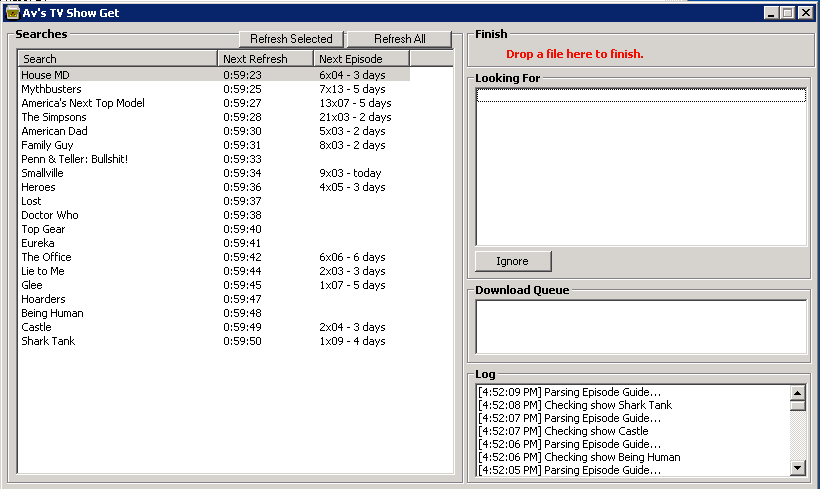Select the Castle row
Viewport: 820px width, 489px height.
pos(214,327)
